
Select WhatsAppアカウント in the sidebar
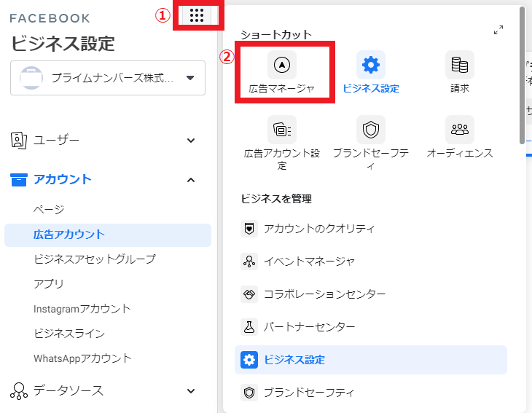tap(82, 358)
